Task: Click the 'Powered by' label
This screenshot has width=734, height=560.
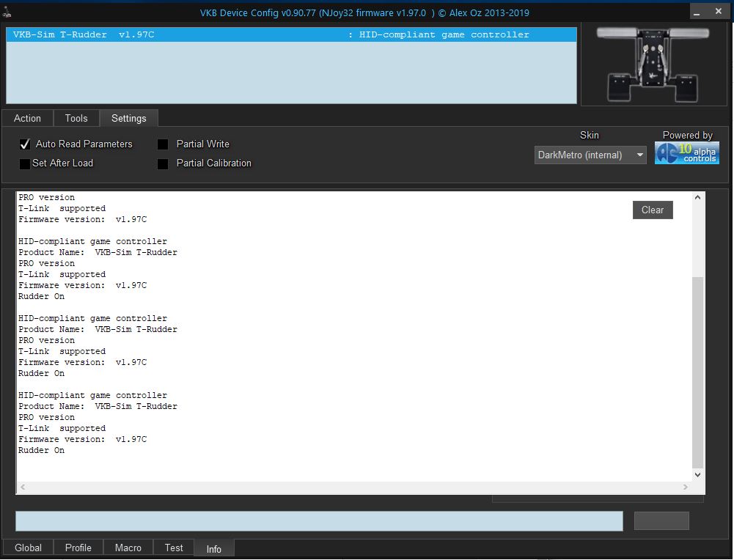Action: coord(687,135)
